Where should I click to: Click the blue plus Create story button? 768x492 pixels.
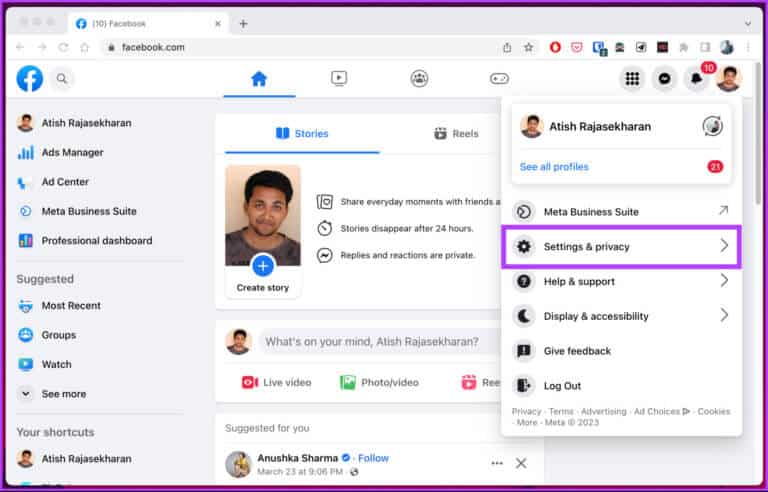263,266
